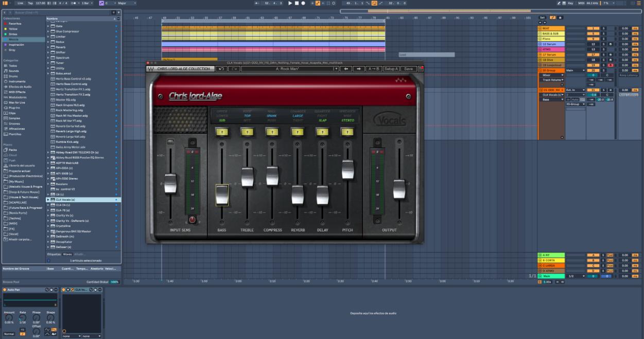Select CLA Vocals (s) in browser list
Viewport: 644px width, 339px height.
(82, 200)
